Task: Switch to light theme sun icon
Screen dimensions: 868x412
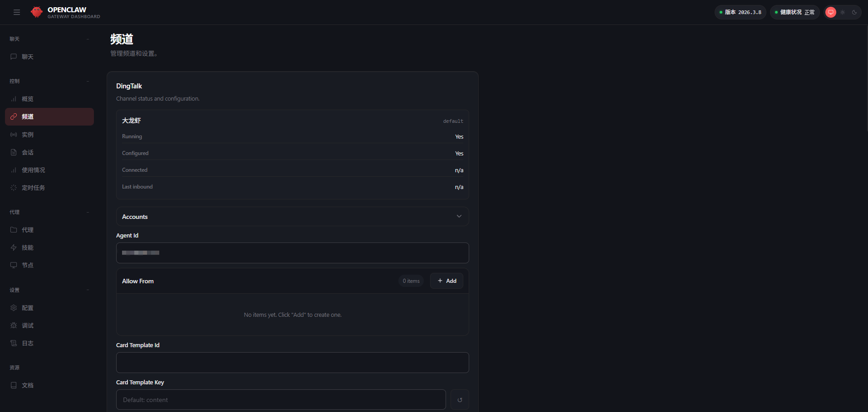Action: click(843, 12)
